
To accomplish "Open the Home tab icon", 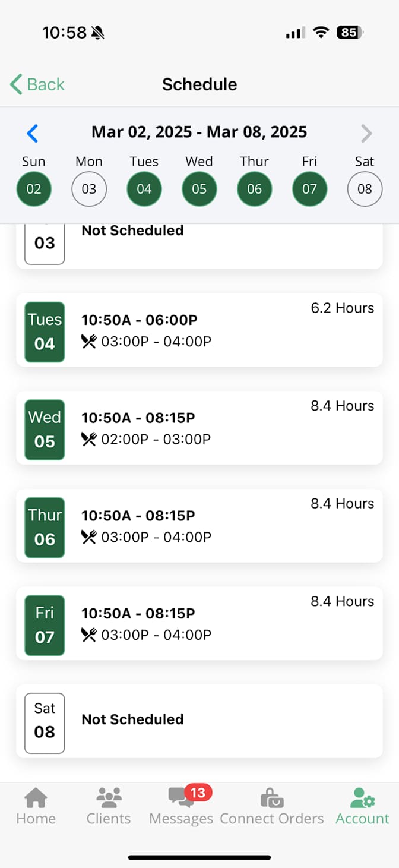I will point(36,797).
